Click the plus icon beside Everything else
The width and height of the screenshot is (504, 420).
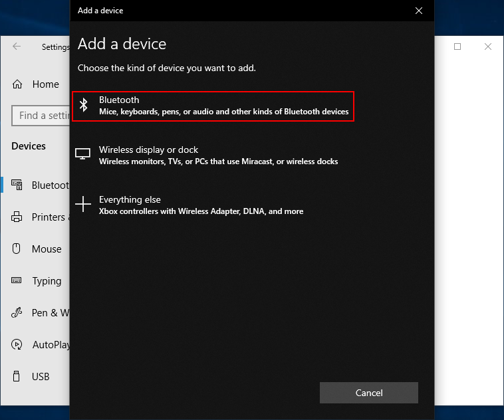click(83, 204)
